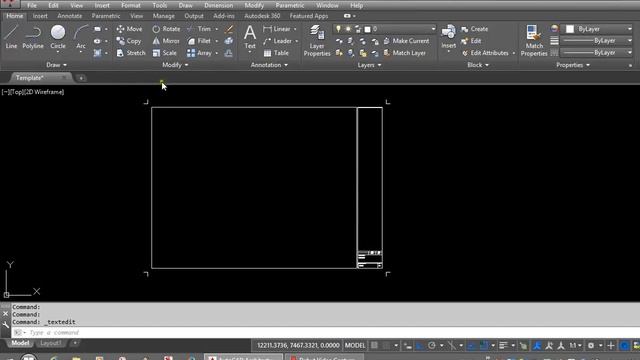
Task: Click the Erase tool icon
Action: (x=229, y=29)
